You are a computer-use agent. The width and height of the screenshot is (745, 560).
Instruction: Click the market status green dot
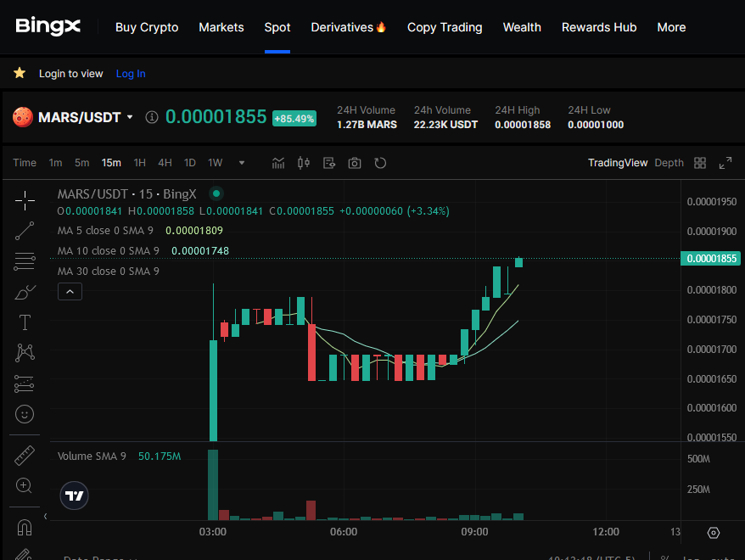click(x=216, y=193)
